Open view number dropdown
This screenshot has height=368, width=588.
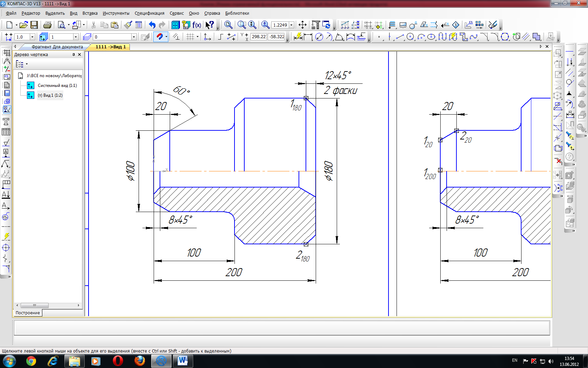76,37
